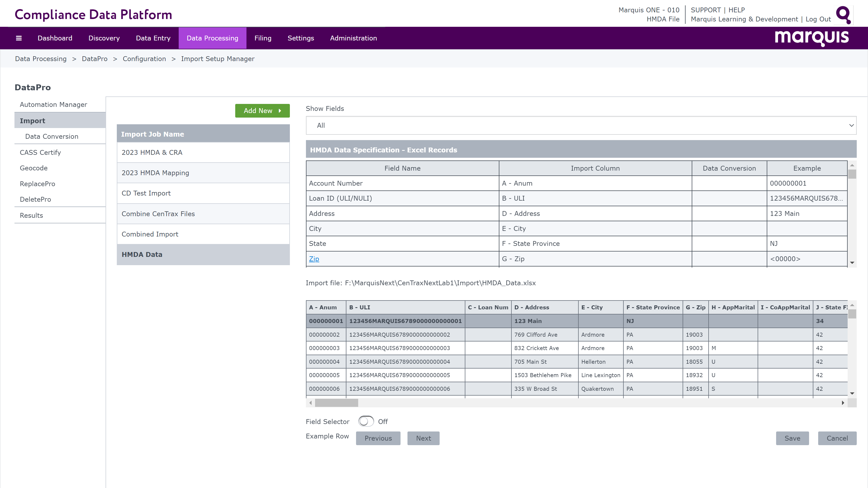
Task: Click Configuration in the breadcrumb
Action: point(144,59)
